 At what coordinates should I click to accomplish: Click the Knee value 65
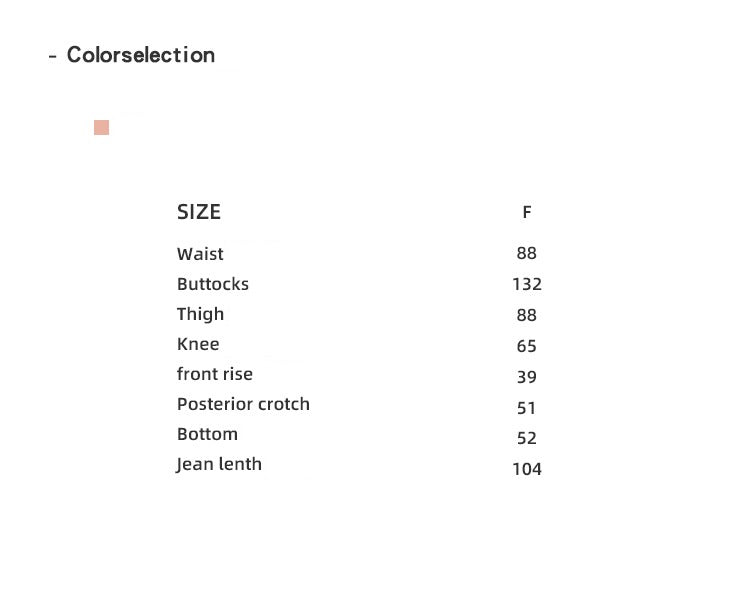(x=526, y=346)
